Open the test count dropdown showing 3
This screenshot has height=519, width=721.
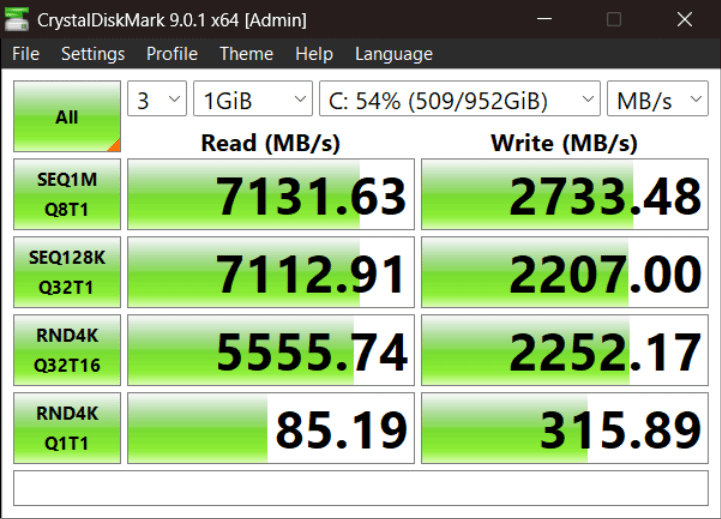coord(157,99)
